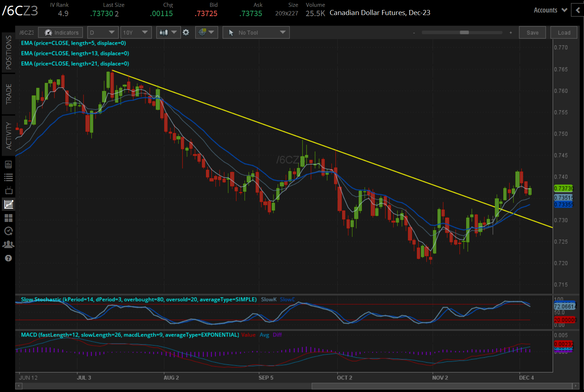Select the bar chart book sidebar icon

[x=9, y=164]
